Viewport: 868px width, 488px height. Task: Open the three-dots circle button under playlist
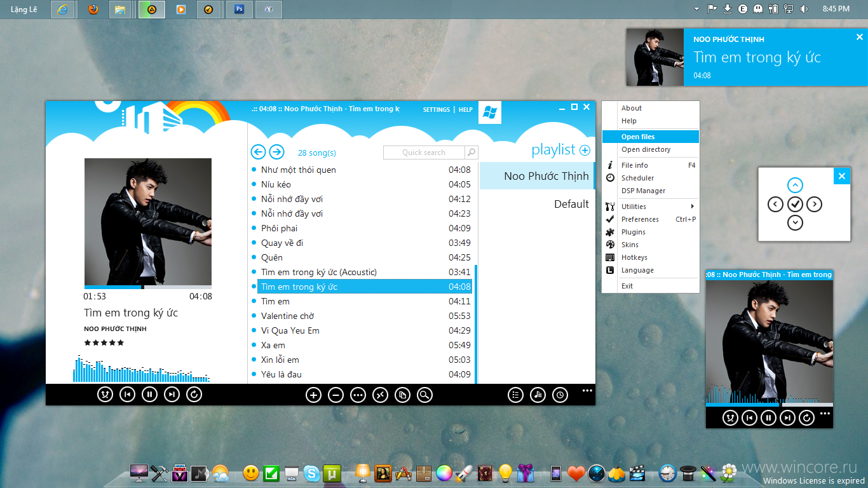pyautogui.click(x=358, y=395)
